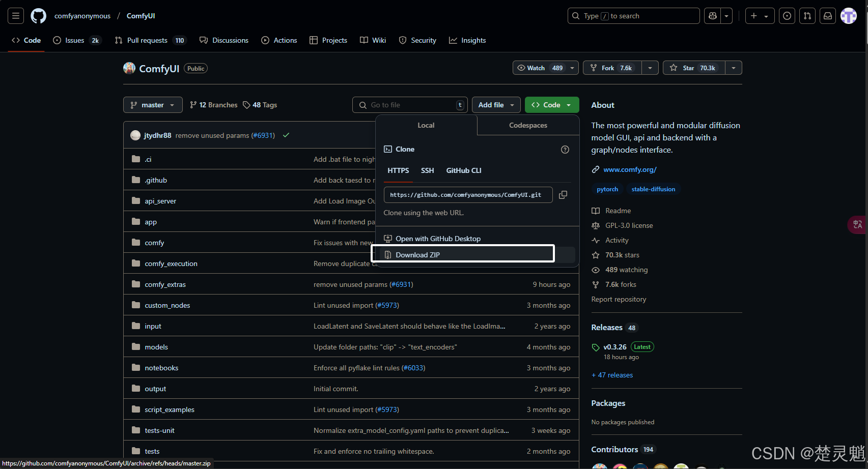Open the Wiki tab
Image resolution: width=868 pixels, height=469 pixels.
(x=373, y=40)
